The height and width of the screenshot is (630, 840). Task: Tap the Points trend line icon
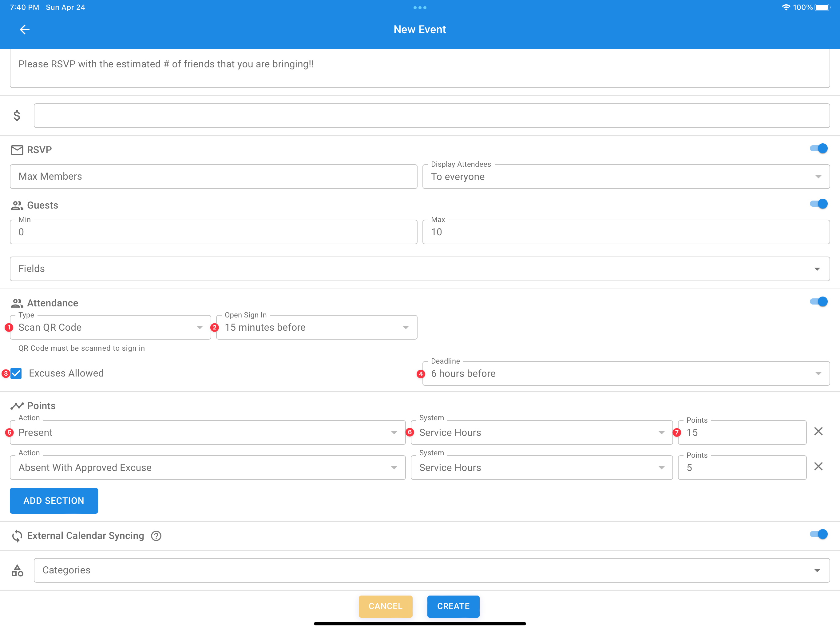(x=17, y=406)
